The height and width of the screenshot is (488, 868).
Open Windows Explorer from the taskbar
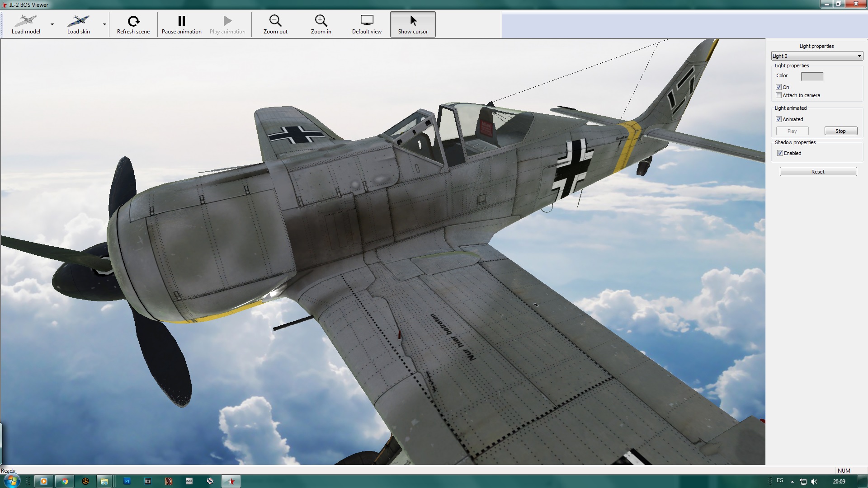pos(104,481)
